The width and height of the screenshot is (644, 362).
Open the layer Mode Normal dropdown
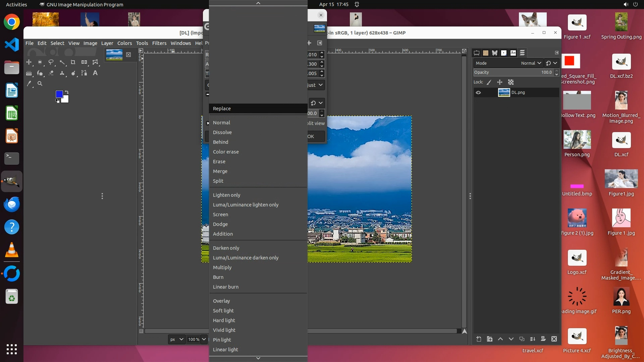click(x=531, y=63)
